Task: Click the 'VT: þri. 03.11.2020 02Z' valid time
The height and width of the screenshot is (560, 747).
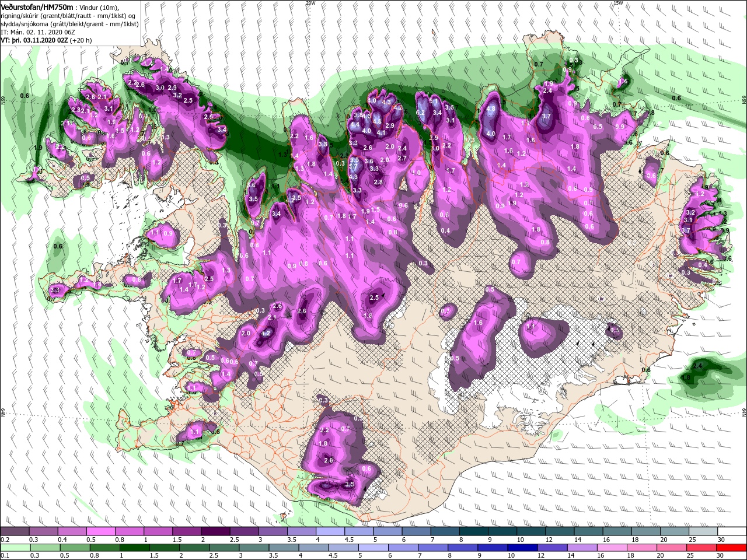Action: (x=35, y=41)
